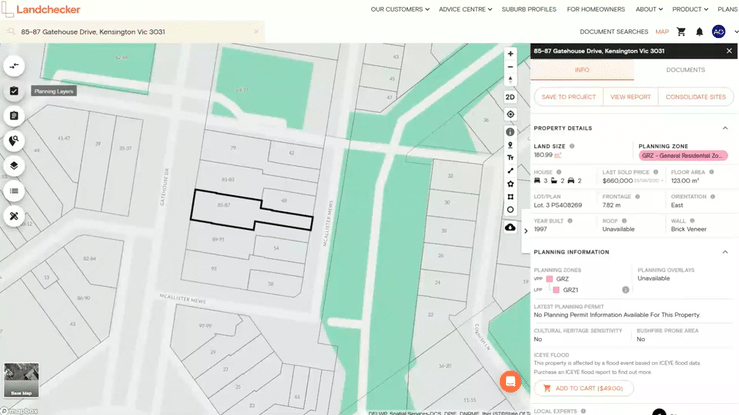Open the Plans menu item
739x415 pixels.
coord(728,9)
